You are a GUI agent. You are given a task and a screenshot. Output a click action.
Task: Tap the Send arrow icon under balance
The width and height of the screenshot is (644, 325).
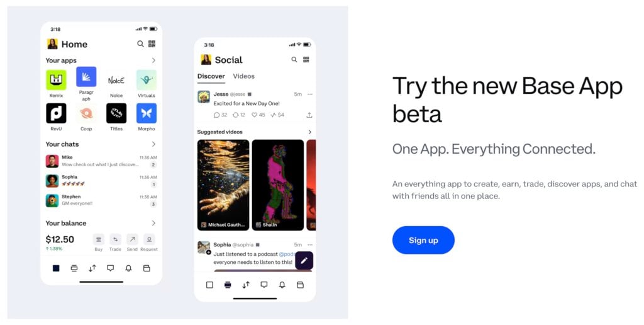pyautogui.click(x=132, y=239)
